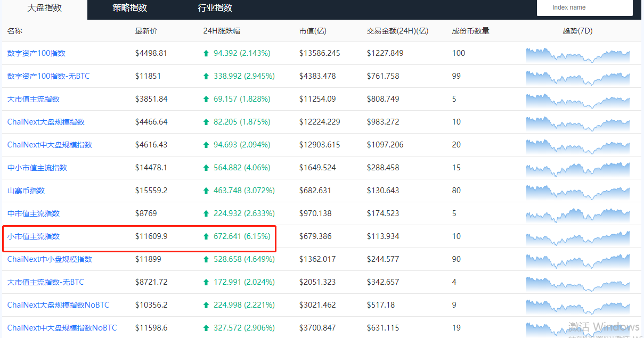Click the 7D trend chart for 大市值主流指数
The width and height of the screenshot is (644, 338).
(x=577, y=101)
